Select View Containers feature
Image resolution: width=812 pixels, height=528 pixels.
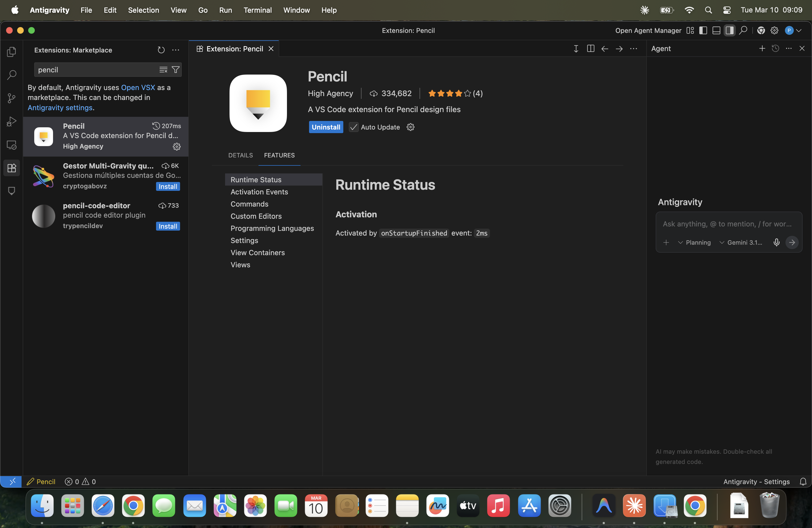[274, 253]
